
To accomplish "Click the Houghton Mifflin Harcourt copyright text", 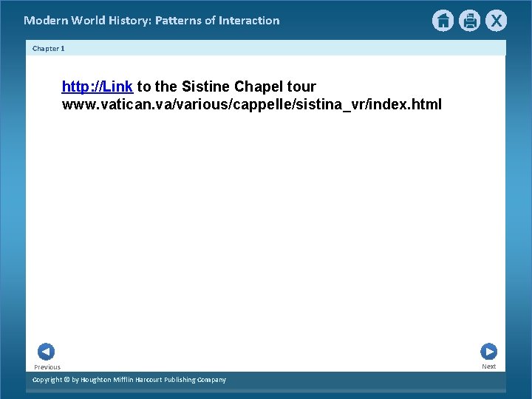I will click(x=129, y=380).
